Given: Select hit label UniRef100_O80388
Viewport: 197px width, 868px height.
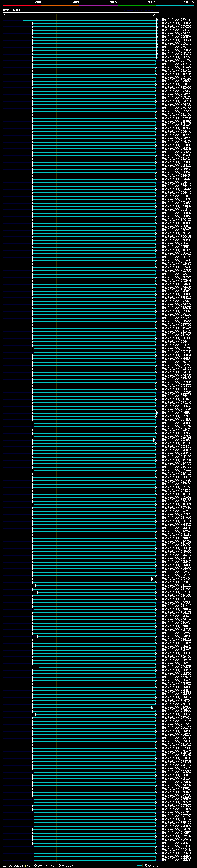Looking at the screenshot, I should click(176, 338).
